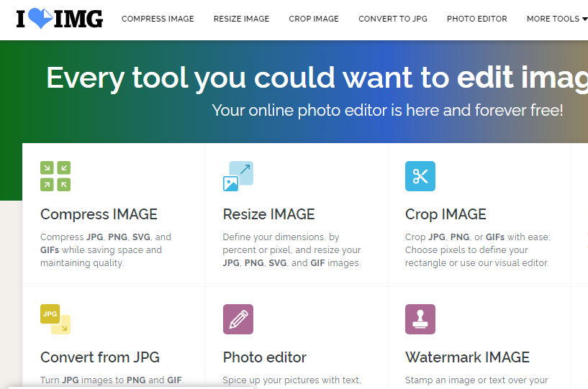Click the Watermark IMAGE stamp icon
The height and width of the screenshot is (389, 588).
[420, 319]
